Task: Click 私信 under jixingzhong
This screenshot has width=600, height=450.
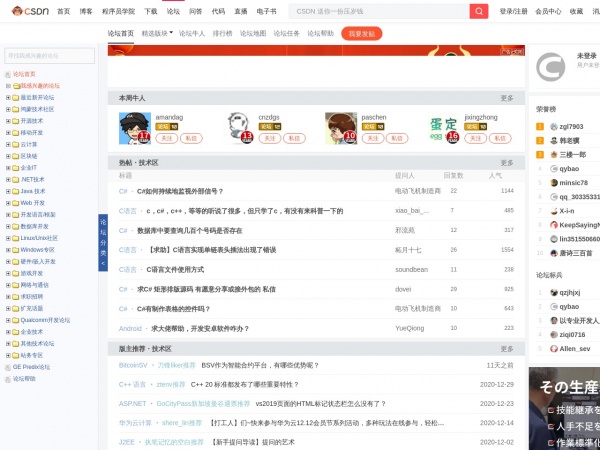Action: pos(500,138)
